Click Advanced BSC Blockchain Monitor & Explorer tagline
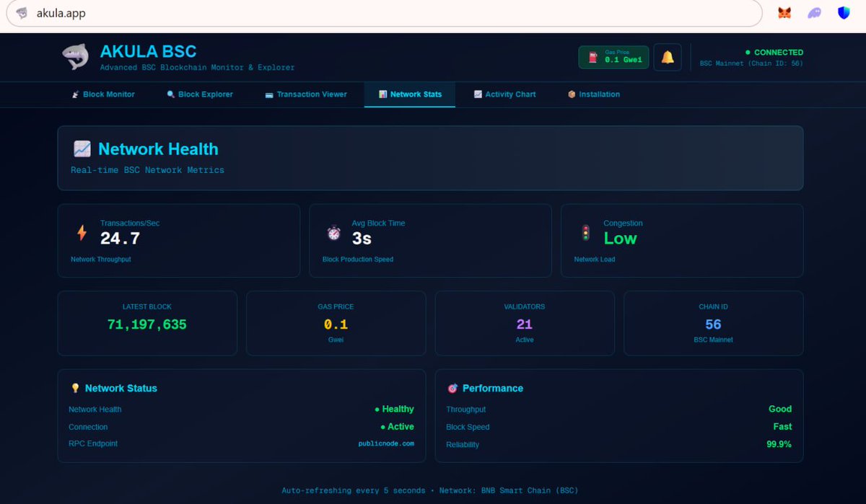The image size is (866, 504). coord(197,68)
